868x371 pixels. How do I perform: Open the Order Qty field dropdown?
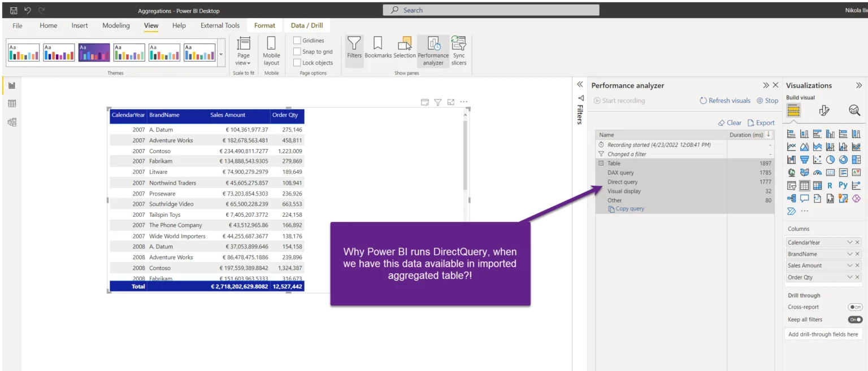point(849,277)
